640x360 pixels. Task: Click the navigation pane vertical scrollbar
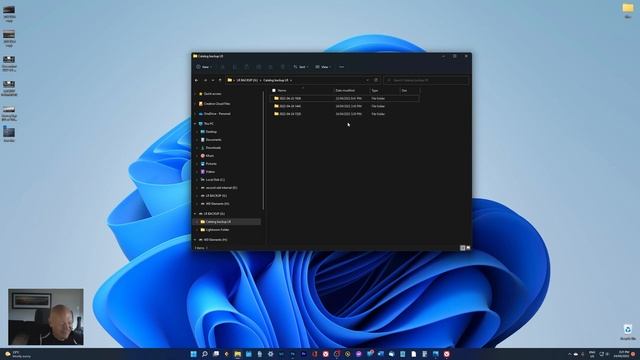click(263, 151)
